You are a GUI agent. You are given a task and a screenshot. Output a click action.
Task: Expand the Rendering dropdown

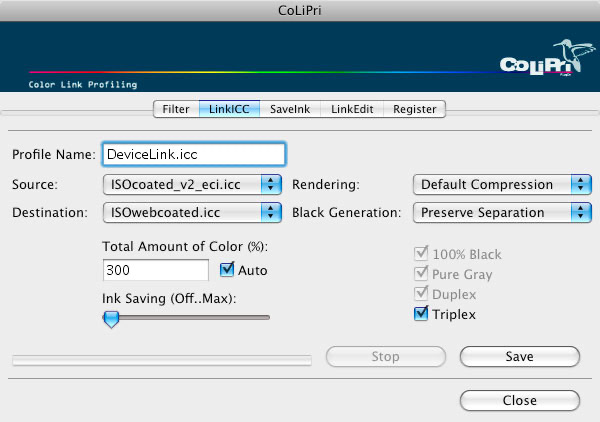pos(502,185)
